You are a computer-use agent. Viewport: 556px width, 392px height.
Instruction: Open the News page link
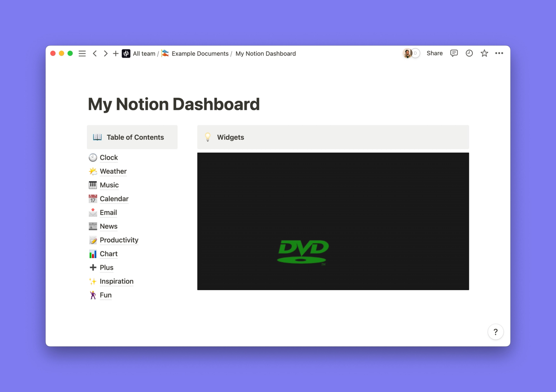pos(109,226)
